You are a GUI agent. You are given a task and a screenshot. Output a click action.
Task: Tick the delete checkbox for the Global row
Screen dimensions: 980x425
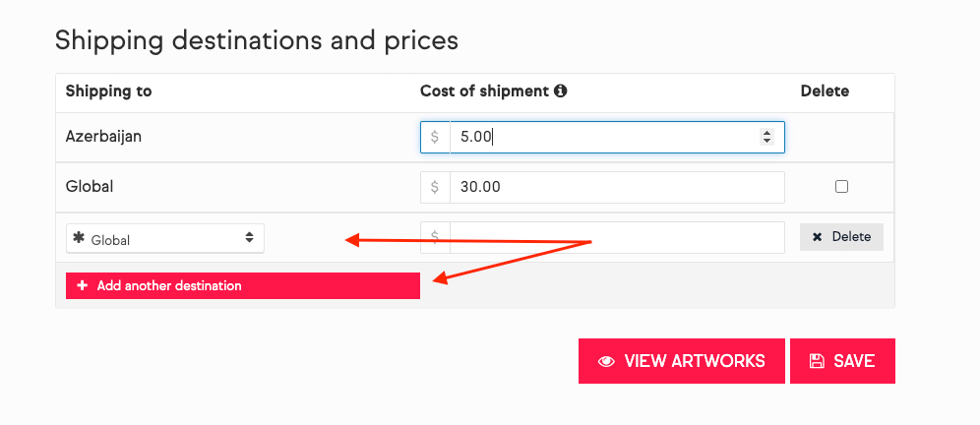pyautogui.click(x=841, y=187)
